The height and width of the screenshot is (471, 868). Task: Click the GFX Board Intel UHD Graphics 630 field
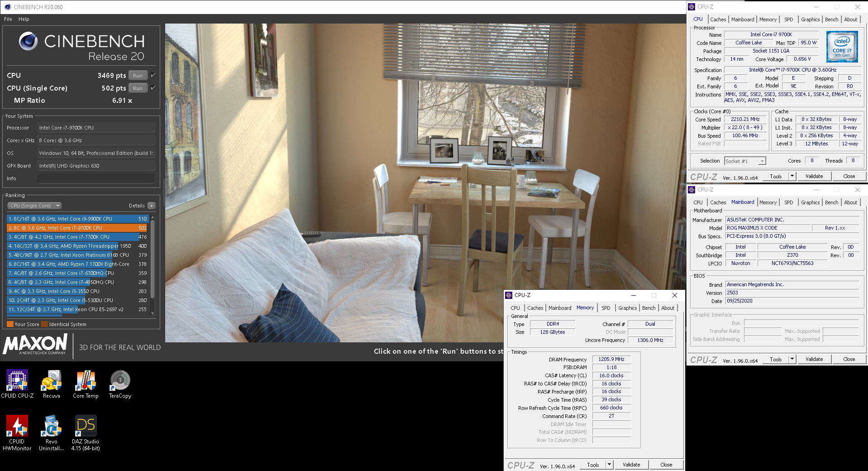96,166
